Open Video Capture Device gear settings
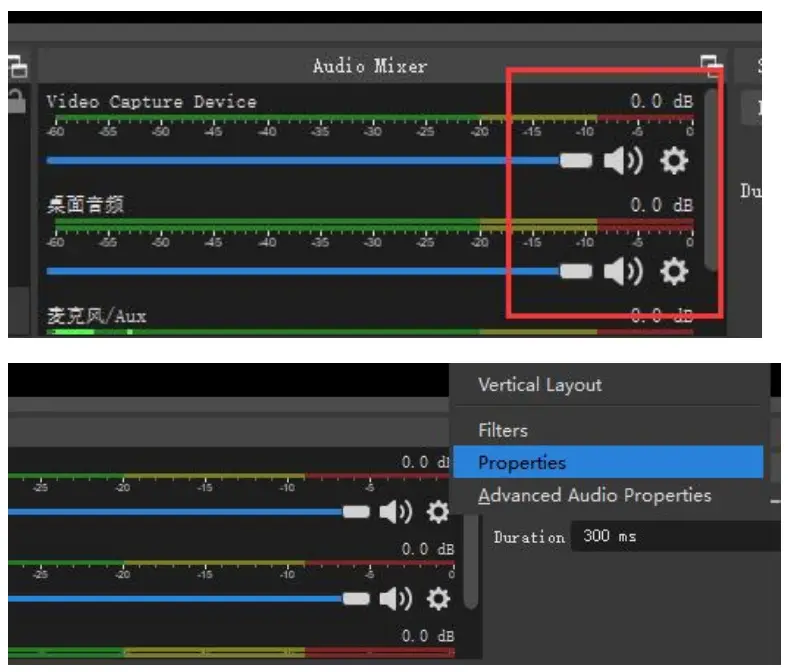The width and height of the screenshot is (789, 672). (x=674, y=161)
